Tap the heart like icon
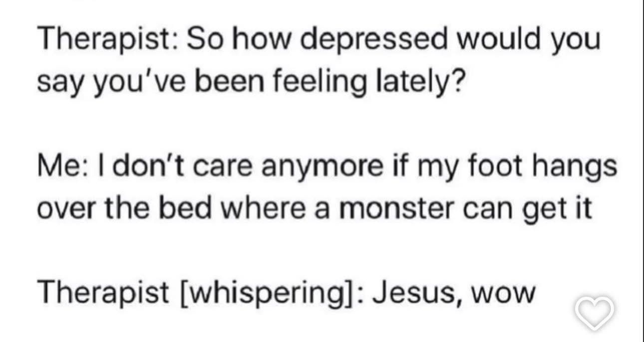 click(594, 313)
